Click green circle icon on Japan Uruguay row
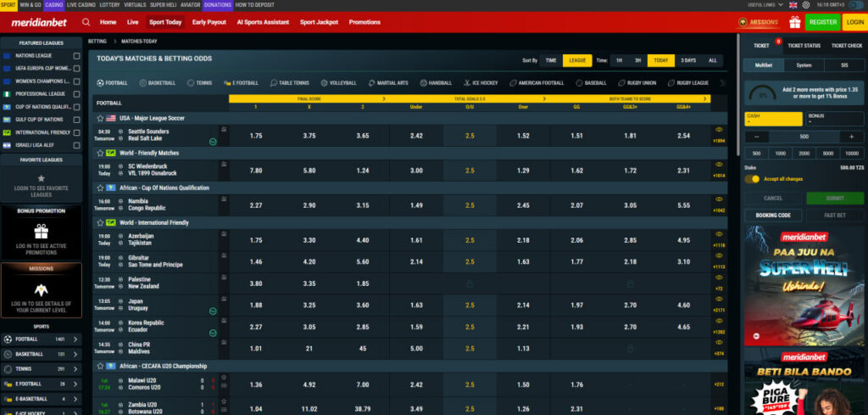Image resolution: width=868 pixels, height=415 pixels. [x=213, y=311]
